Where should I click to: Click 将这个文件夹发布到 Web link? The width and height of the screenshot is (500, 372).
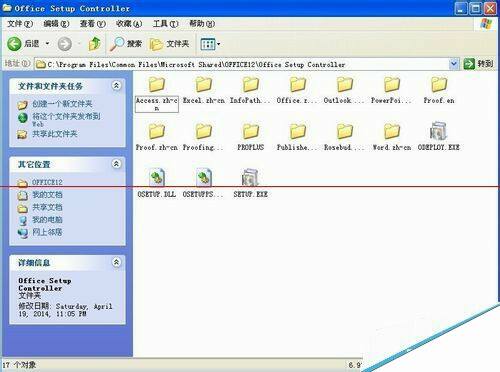[66, 119]
